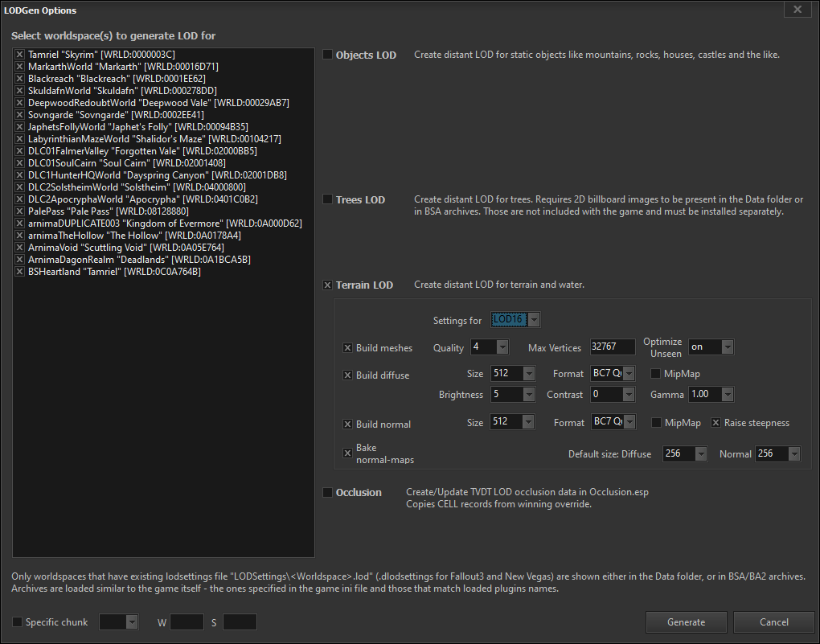
Task: Toggle the SkuldafnWorld checkbox
Action: 19,91
